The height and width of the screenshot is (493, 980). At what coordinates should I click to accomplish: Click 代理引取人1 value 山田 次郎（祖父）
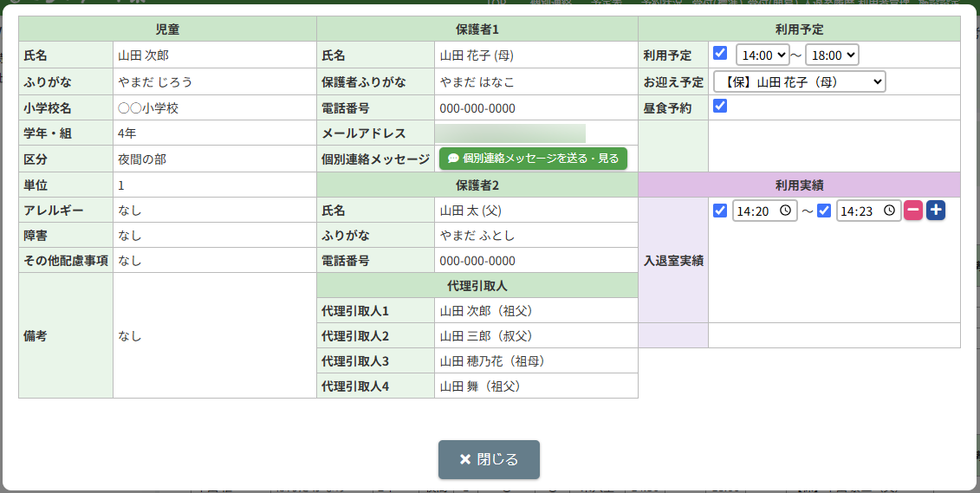coord(486,311)
